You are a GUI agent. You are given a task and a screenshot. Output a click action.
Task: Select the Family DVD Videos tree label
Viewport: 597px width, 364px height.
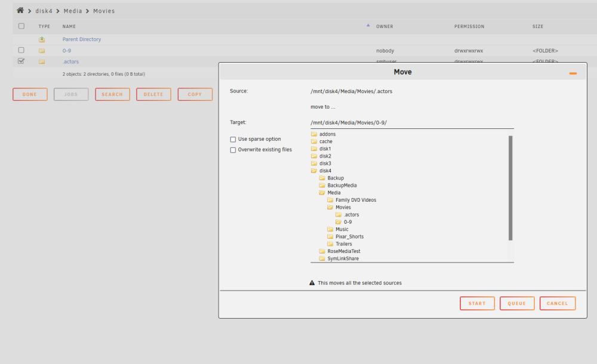[356, 200]
